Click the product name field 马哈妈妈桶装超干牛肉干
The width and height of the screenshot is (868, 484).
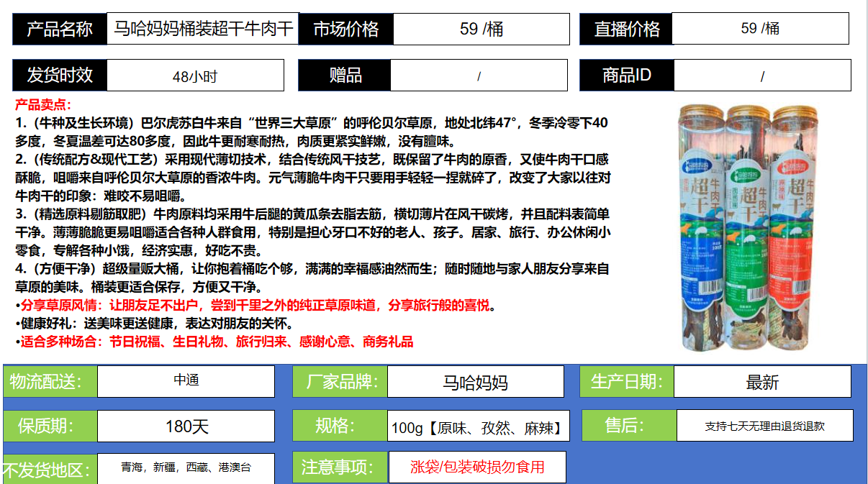click(x=203, y=29)
